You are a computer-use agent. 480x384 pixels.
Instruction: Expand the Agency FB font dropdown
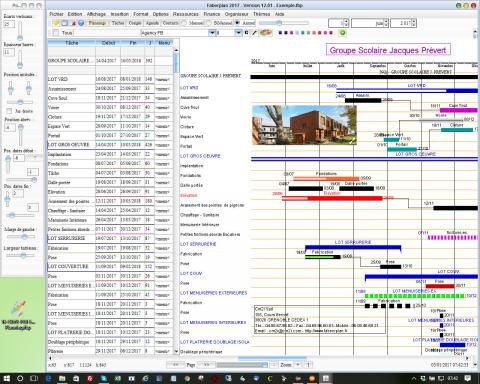pos(212,33)
